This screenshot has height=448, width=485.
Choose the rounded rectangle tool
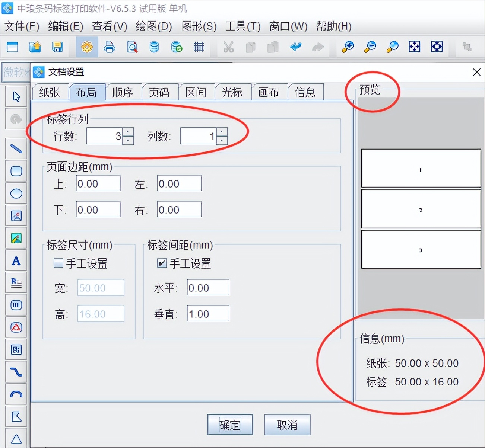16,171
